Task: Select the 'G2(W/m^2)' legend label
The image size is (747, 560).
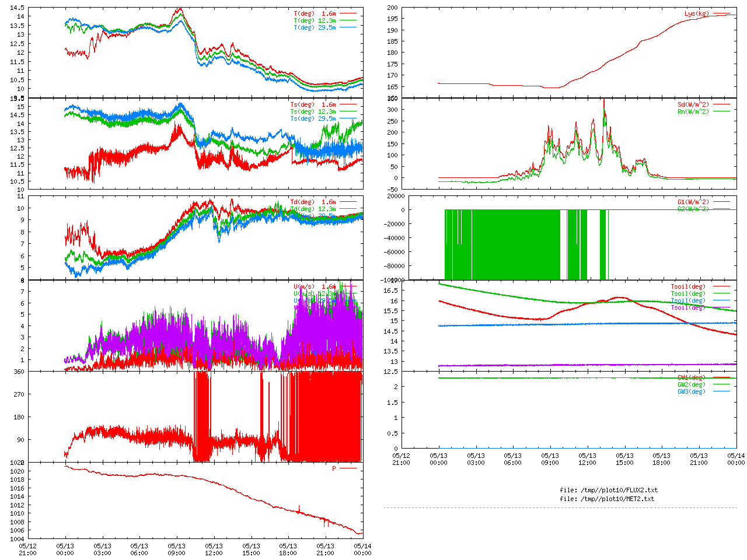Action: pos(694,209)
